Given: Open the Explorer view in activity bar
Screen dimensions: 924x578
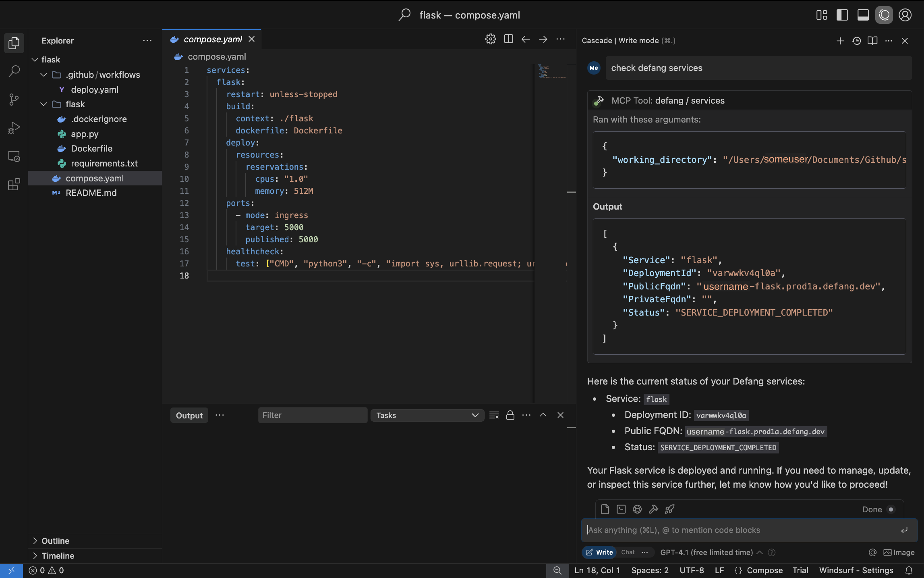Looking at the screenshot, I should (x=14, y=43).
